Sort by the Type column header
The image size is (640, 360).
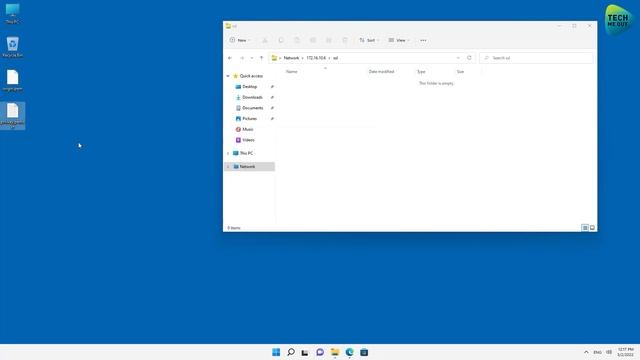(421, 72)
